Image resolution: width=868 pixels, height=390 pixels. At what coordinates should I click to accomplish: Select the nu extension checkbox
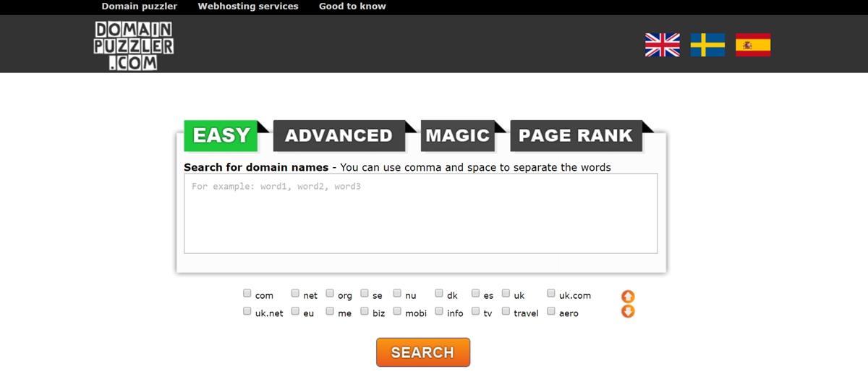[397, 294]
